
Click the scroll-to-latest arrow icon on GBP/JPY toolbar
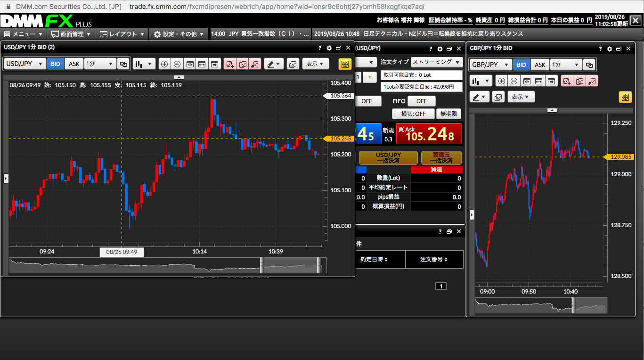[552, 81]
